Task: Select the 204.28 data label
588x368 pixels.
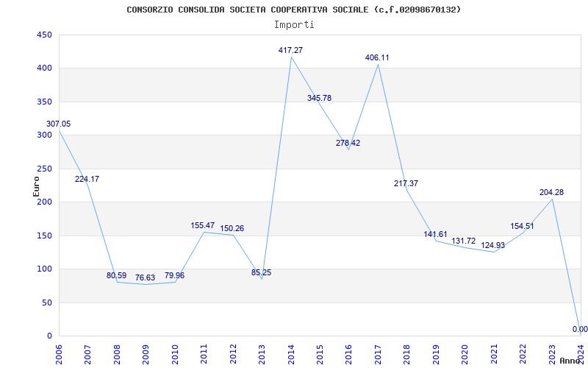Action: pyautogui.click(x=552, y=192)
